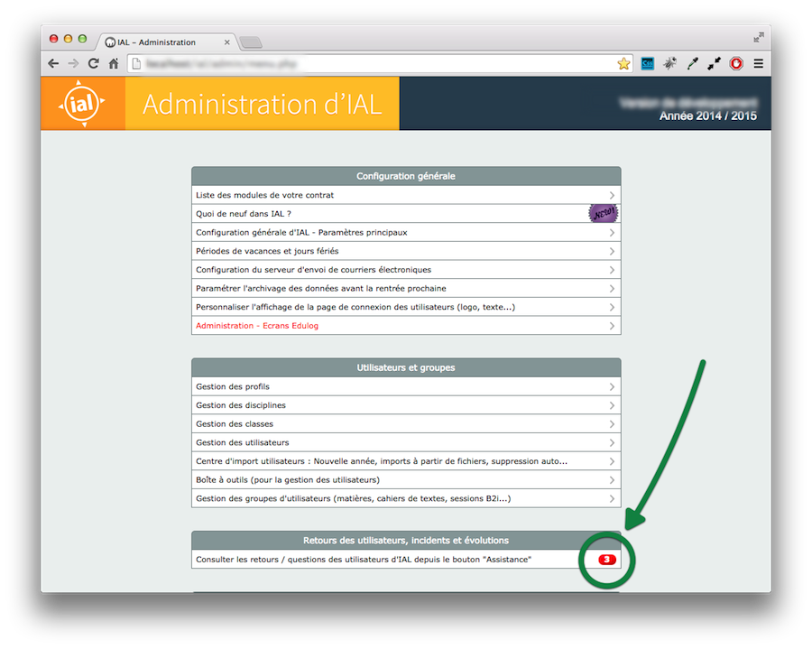The width and height of the screenshot is (812, 649).
Task: Go to the browser home page
Action: (114, 63)
